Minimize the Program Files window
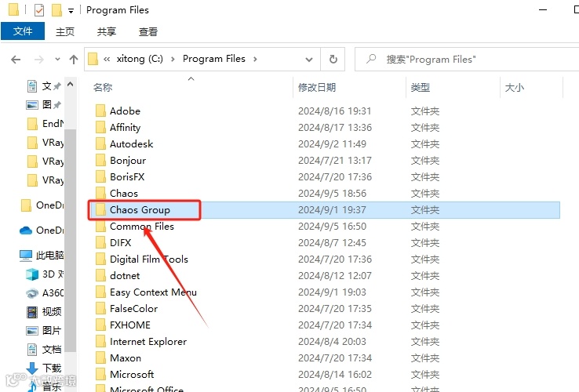Viewport: 579px width, 392px height. coord(543,10)
